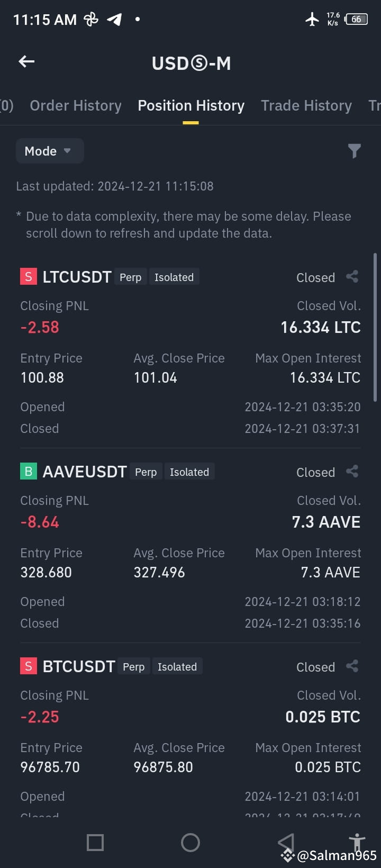This screenshot has height=868, width=381.
Task: Share the LTCUSDT closed position
Action: (x=352, y=277)
